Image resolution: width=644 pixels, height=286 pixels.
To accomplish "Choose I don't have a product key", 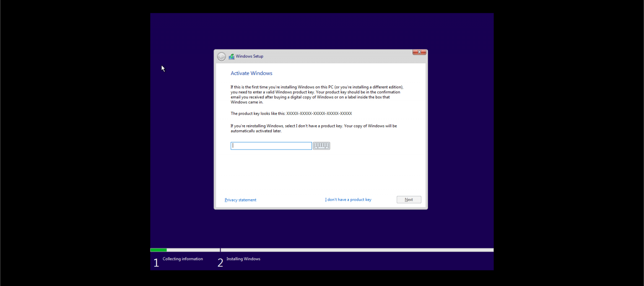I will [348, 200].
